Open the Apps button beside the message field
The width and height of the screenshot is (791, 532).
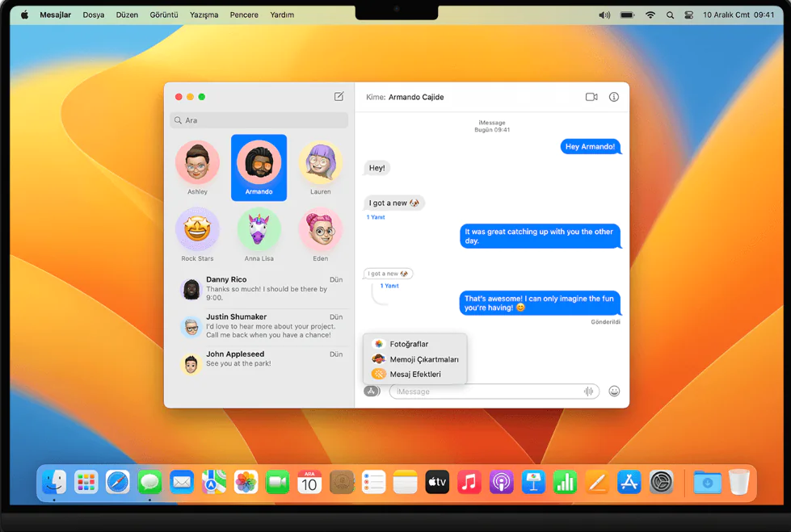[x=372, y=391]
